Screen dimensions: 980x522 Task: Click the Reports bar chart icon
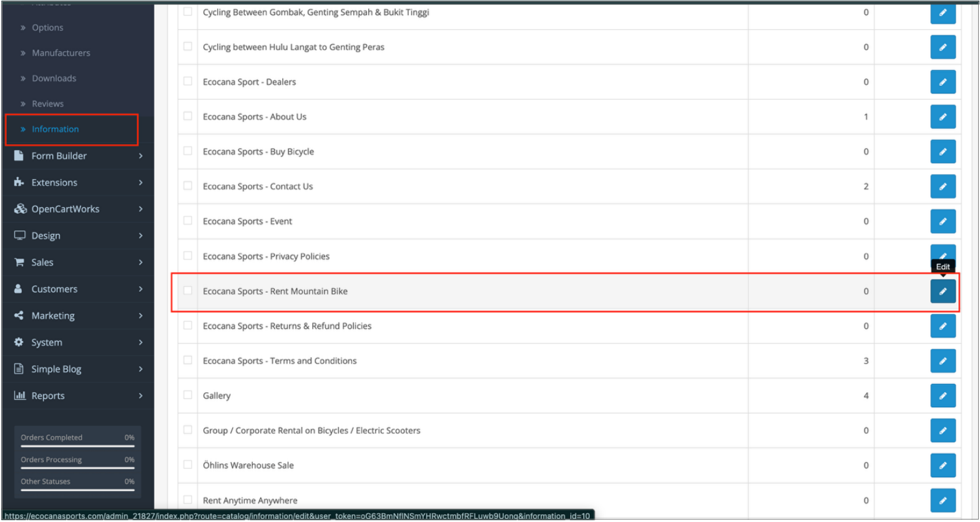coord(19,395)
